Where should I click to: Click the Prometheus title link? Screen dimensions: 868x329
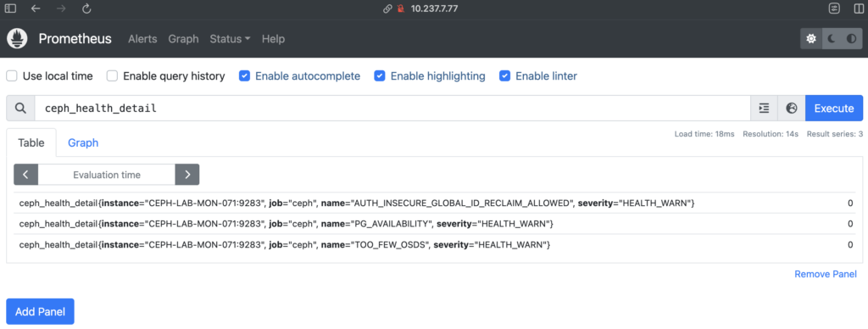click(x=75, y=39)
